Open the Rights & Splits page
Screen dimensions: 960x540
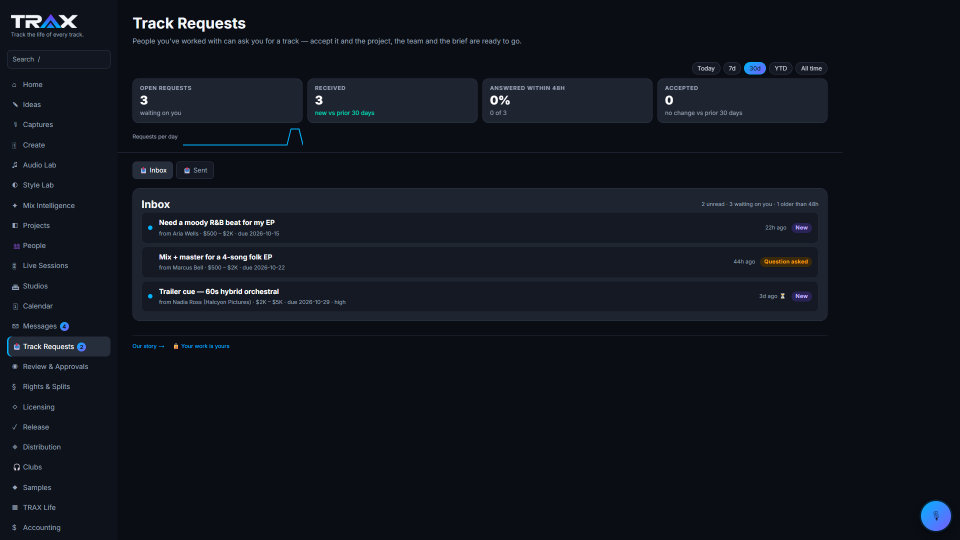(59, 387)
